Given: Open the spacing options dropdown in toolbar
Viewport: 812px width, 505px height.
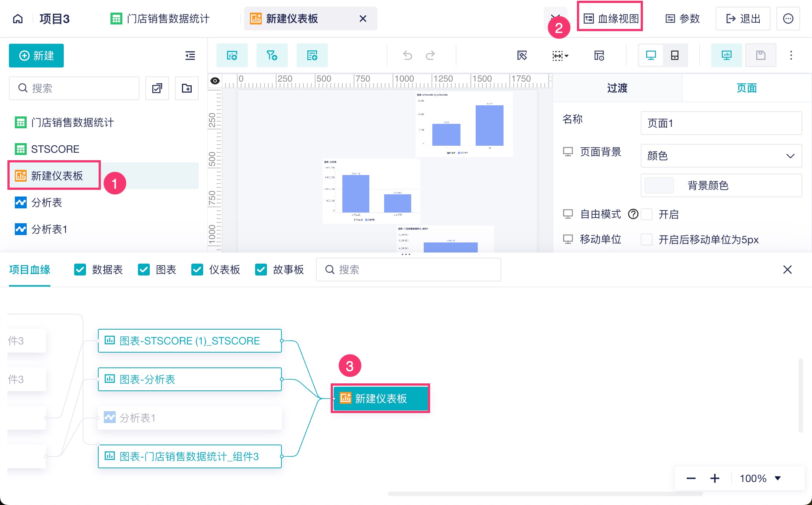Looking at the screenshot, I should [x=560, y=55].
